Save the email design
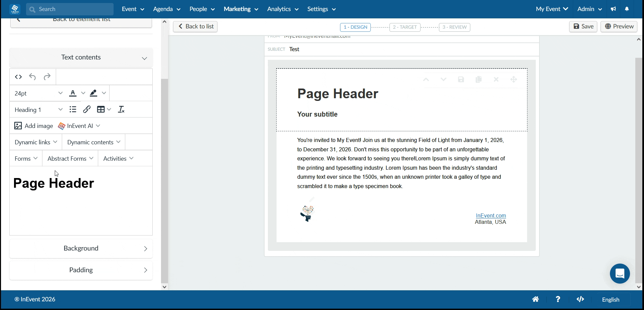The height and width of the screenshot is (310, 644). 583,26
